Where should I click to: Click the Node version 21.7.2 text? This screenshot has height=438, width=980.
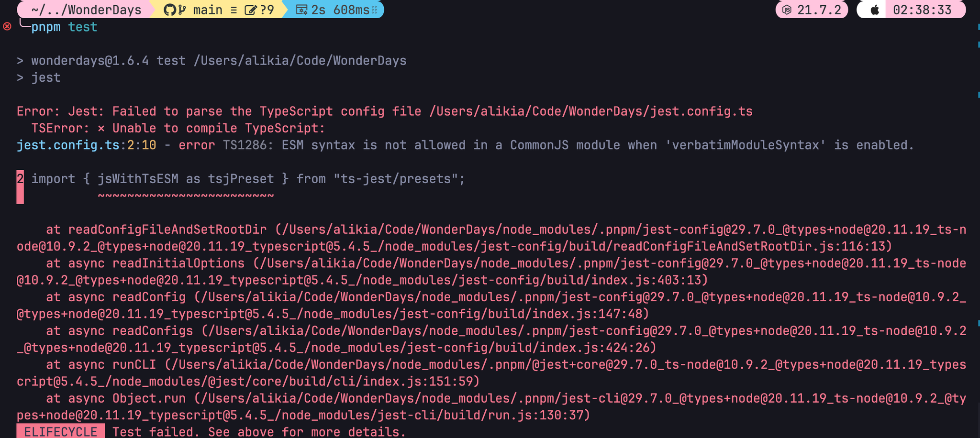[x=819, y=10]
